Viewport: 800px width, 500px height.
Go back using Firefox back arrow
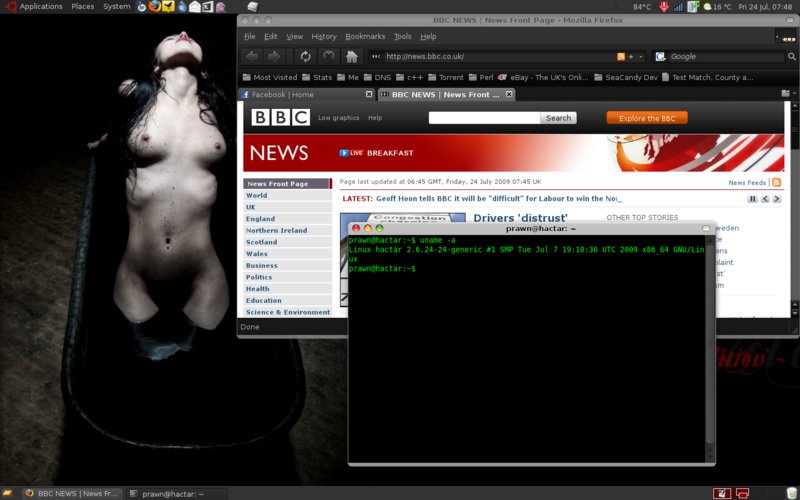pyautogui.click(x=252, y=57)
